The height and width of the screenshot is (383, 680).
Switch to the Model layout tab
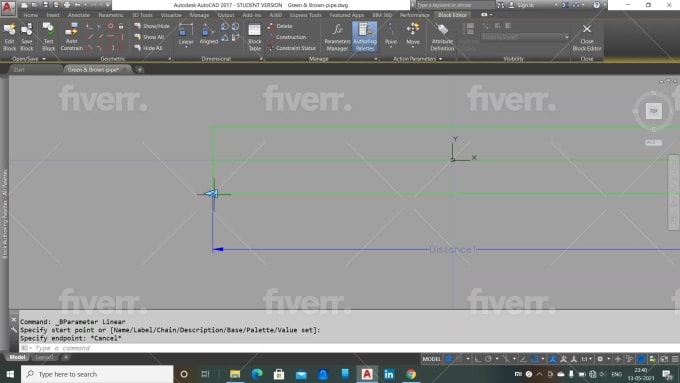pos(17,357)
